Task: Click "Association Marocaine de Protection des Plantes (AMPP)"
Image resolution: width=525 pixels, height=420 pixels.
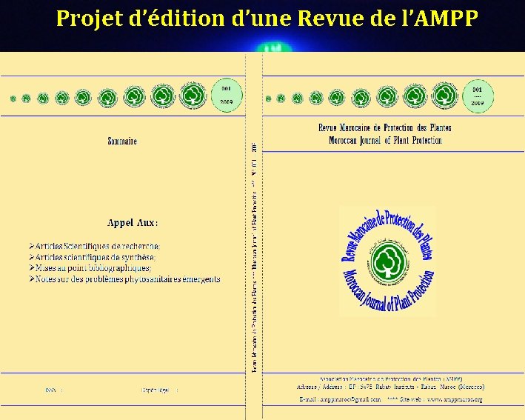Action: point(391,379)
